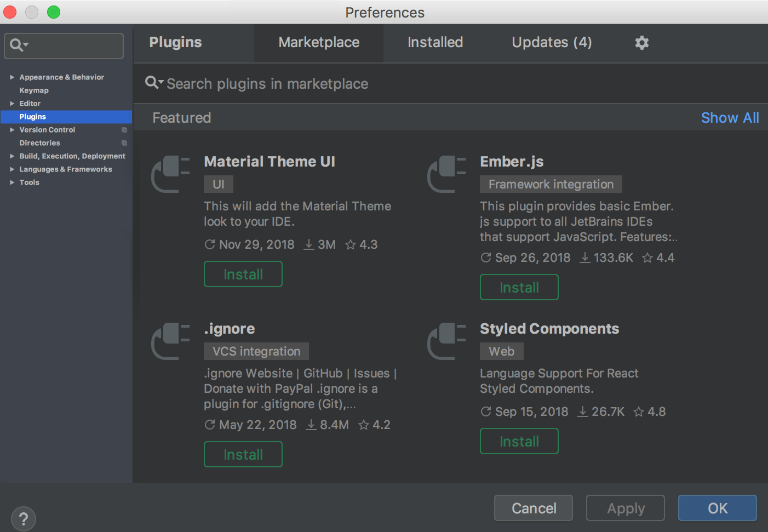Click the 8.4M downloads value
Screen dimensions: 768x532
click(x=334, y=425)
